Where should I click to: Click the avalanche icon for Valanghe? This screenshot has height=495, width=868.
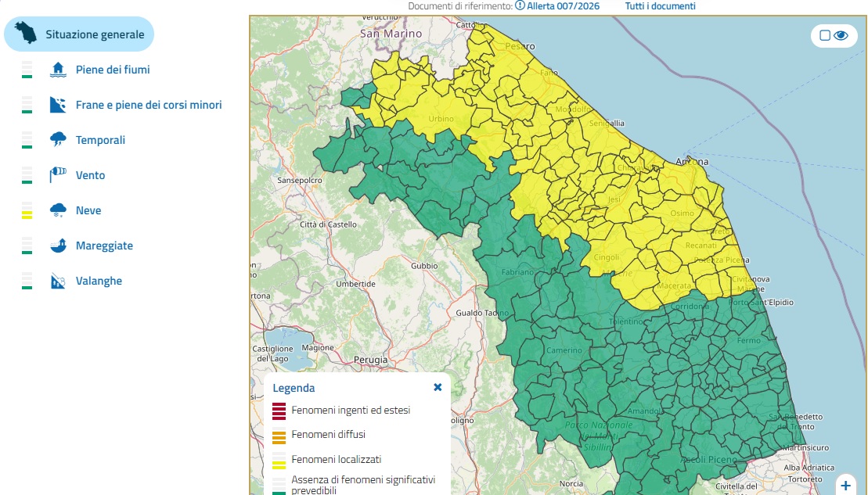(x=57, y=281)
